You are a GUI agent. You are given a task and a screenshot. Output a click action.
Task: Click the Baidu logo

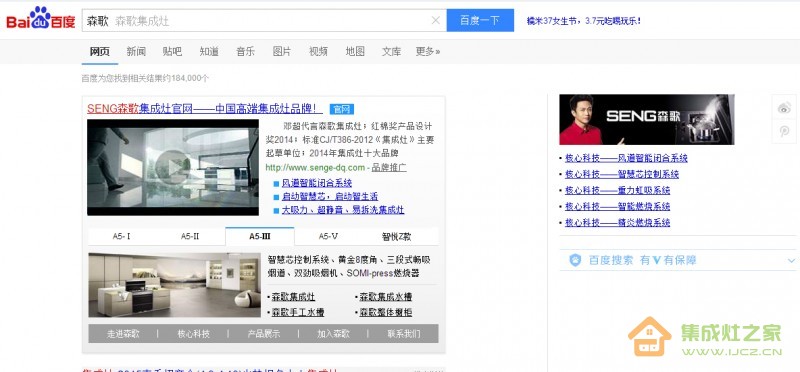tap(40, 19)
